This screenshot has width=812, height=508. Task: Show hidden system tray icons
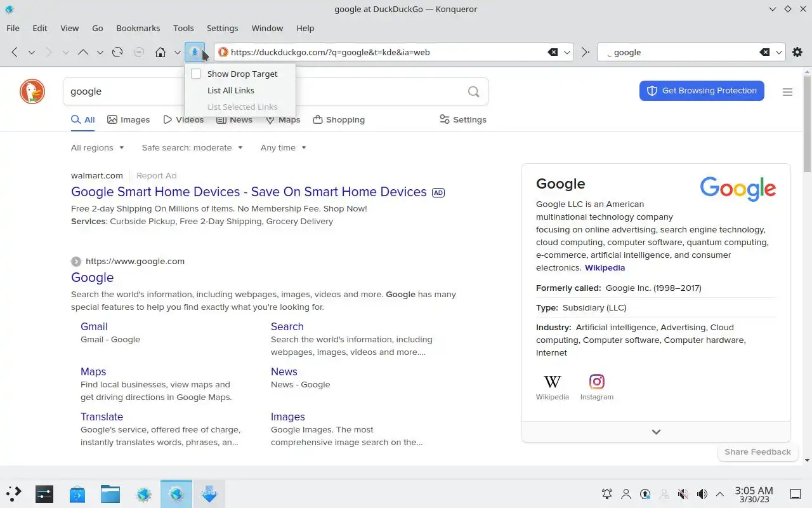pyautogui.click(x=720, y=494)
